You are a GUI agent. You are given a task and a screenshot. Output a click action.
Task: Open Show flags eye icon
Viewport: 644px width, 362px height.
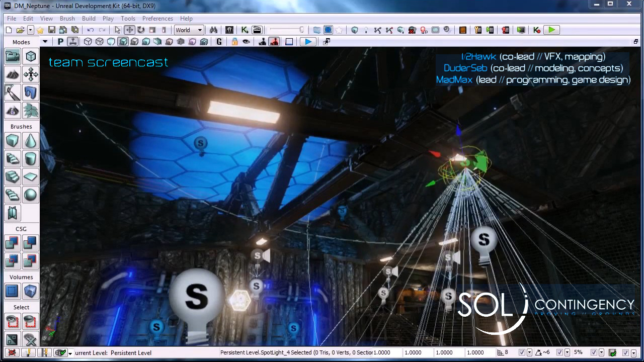pos(246,42)
